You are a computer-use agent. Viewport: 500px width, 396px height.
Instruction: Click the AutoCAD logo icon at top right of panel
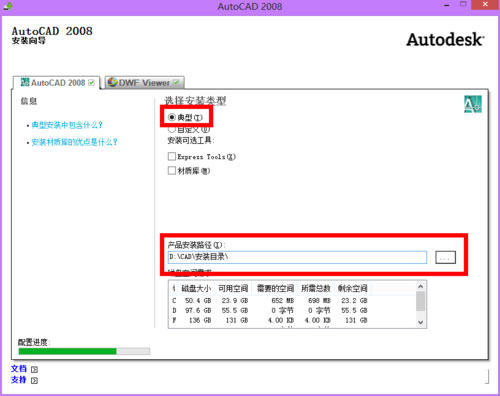pyautogui.click(x=473, y=104)
